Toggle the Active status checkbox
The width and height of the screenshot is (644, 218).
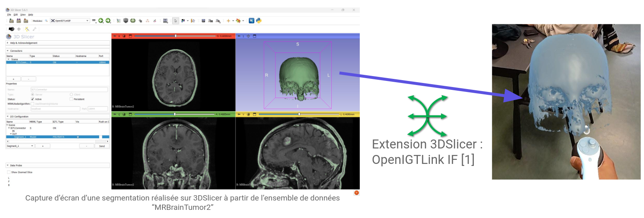pyautogui.click(x=32, y=99)
